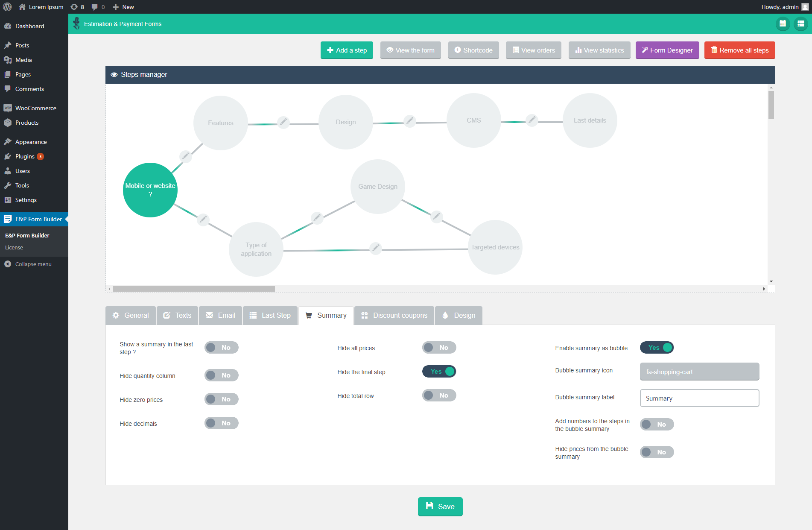Switch to the Discount coupons tab
812x530 pixels.
pos(394,315)
